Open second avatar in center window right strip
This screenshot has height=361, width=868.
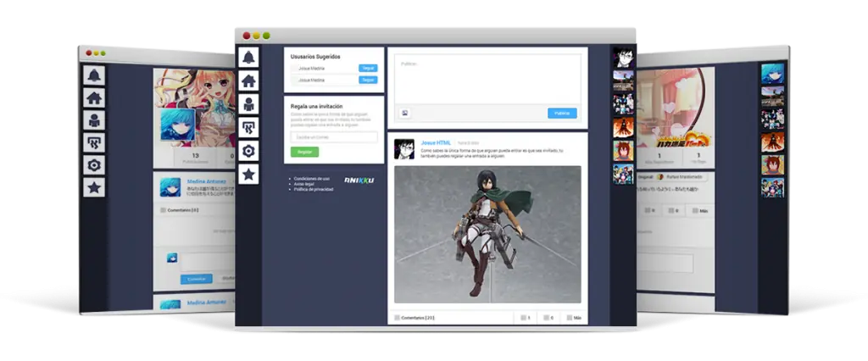[623, 81]
